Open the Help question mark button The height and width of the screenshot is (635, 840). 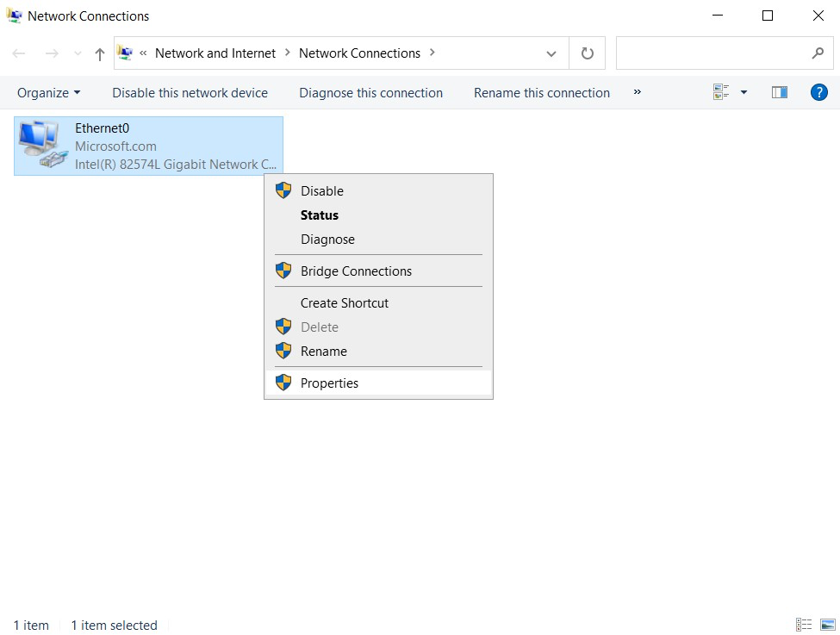click(x=819, y=92)
